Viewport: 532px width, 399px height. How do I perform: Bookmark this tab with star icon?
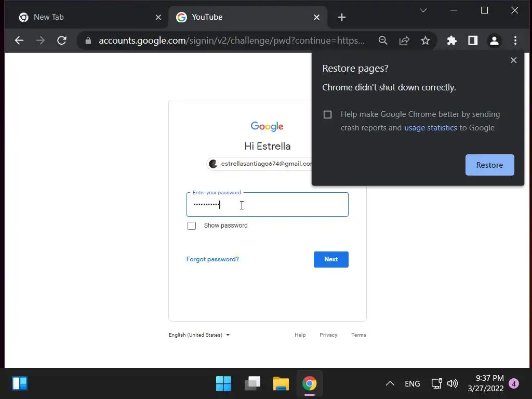(x=425, y=41)
